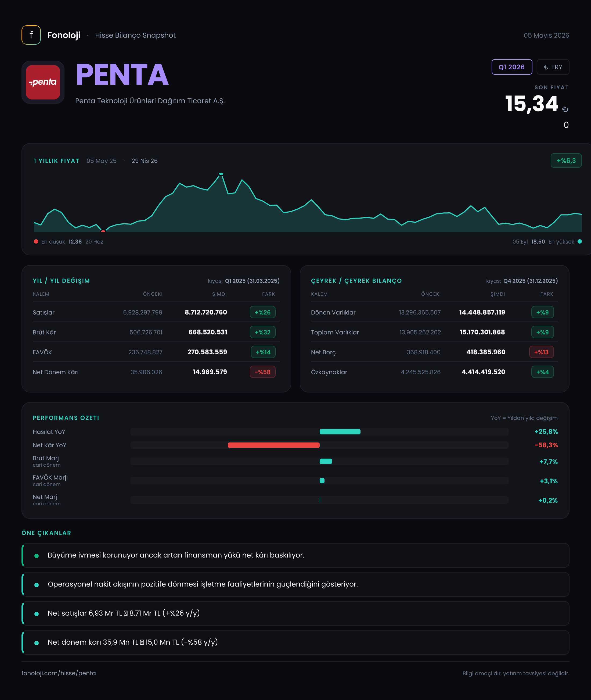Click the TRY currency badge
Image resolution: width=591 pixels, height=700 pixels.
[x=553, y=67]
